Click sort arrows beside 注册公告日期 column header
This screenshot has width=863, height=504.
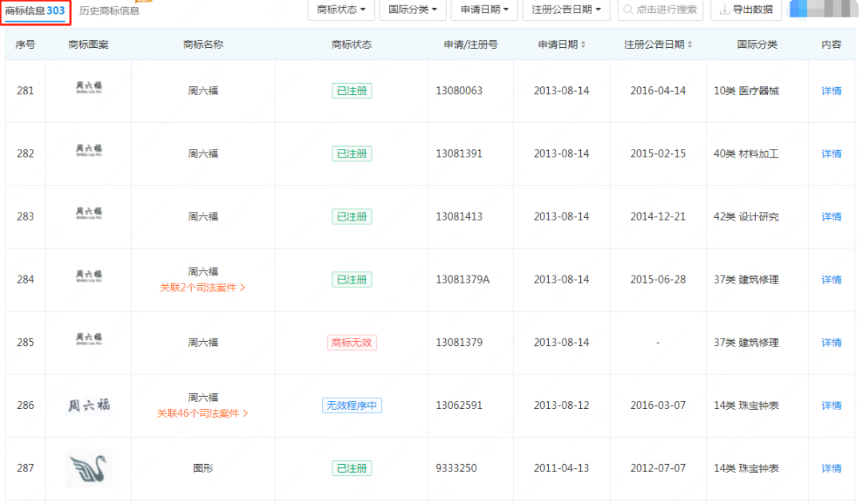tap(690, 45)
